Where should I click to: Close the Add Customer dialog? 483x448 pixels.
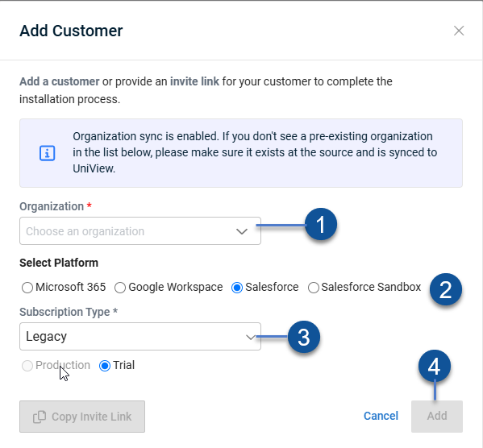[459, 31]
